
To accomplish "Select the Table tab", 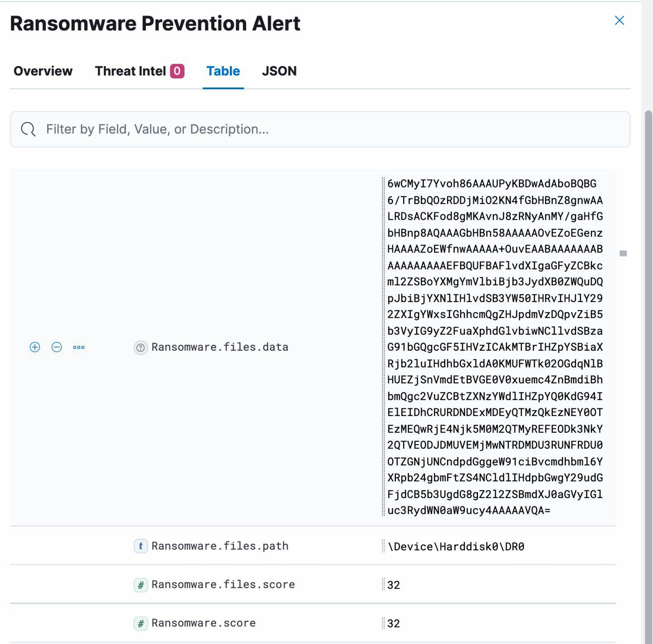I will (x=223, y=71).
